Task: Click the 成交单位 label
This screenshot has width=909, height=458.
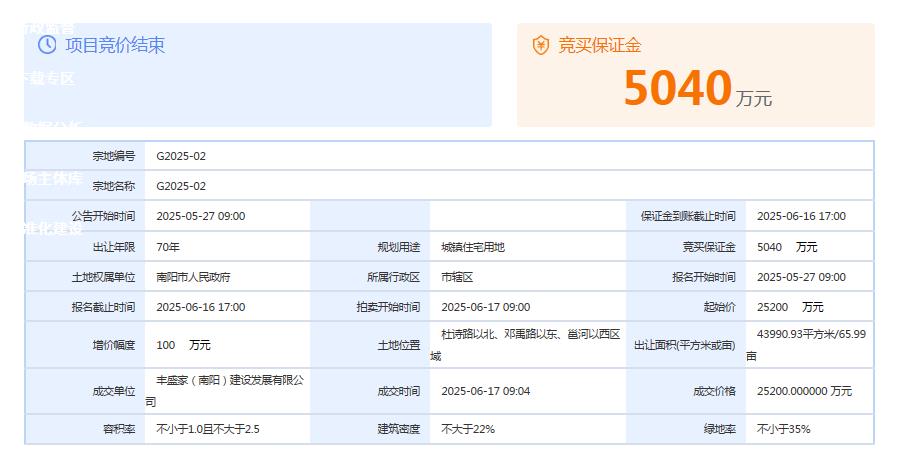Action: point(114,391)
